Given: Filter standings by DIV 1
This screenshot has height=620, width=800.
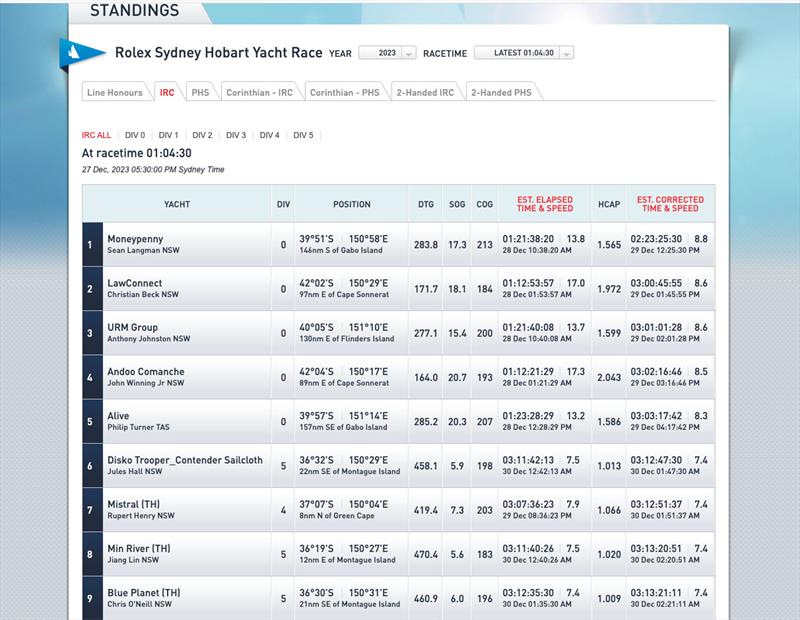Looking at the screenshot, I should tap(168, 135).
